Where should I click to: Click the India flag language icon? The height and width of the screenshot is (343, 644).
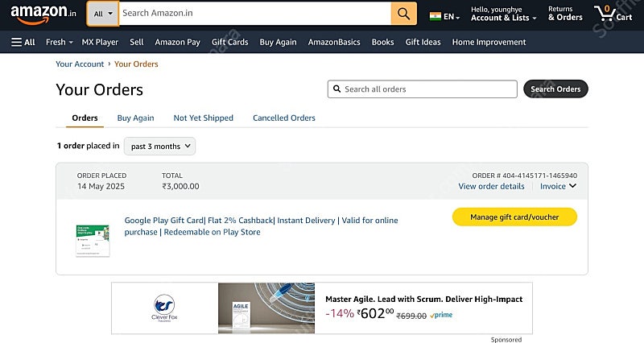(x=435, y=16)
